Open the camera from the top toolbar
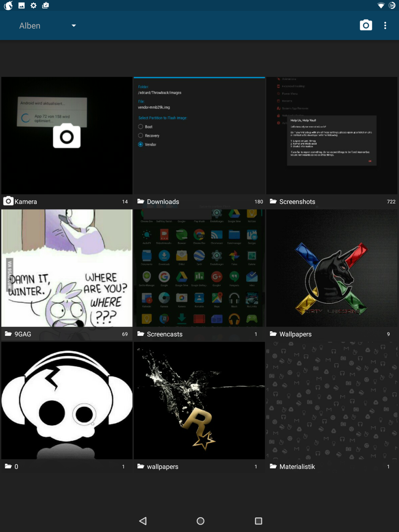The height and width of the screenshot is (532, 399). click(366, 26)
